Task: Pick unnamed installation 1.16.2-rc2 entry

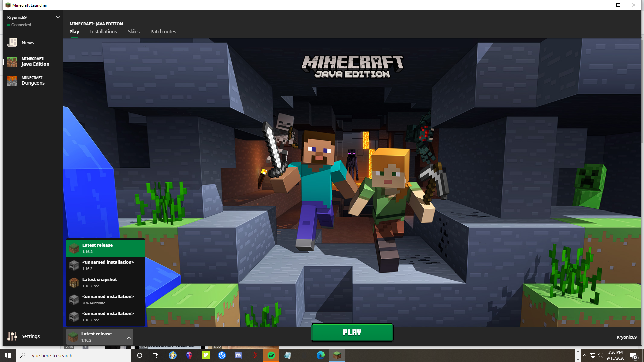Action: [105, 316]
